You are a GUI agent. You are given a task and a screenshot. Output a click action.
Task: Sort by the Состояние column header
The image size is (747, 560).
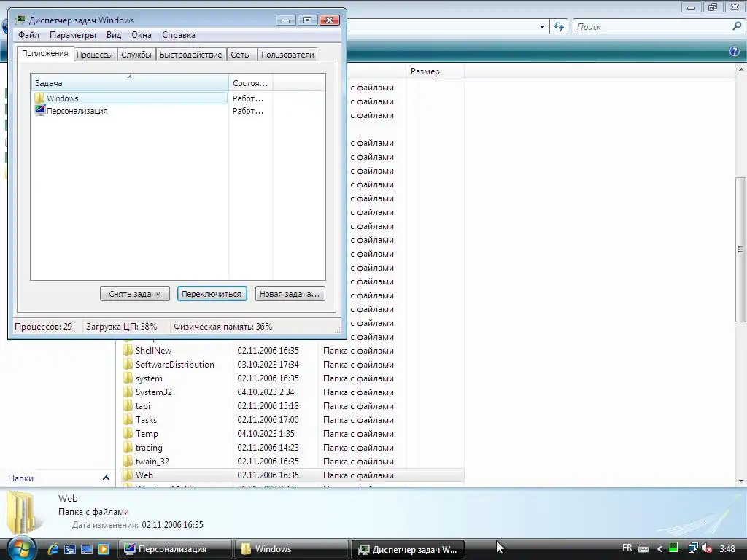tap(250, 83)
